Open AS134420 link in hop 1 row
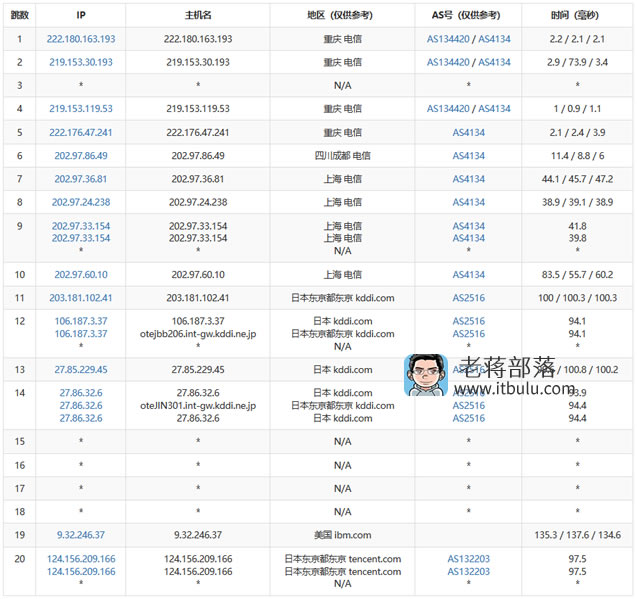Image resolution: width=637 pixels, height=599 pixels. click(448, 39)
